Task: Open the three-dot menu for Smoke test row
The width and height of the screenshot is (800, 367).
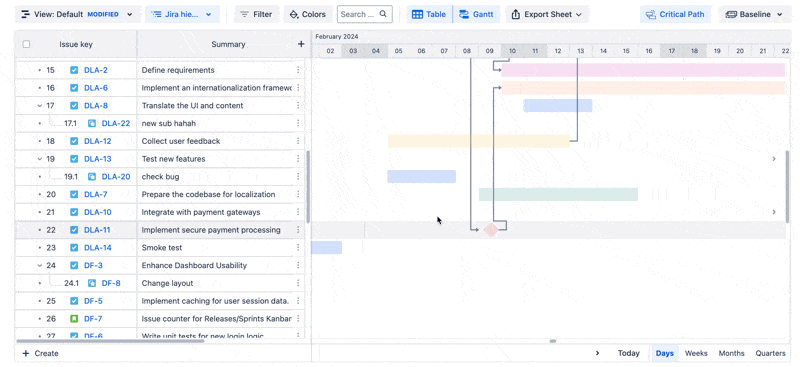Action: pos(298,248)
